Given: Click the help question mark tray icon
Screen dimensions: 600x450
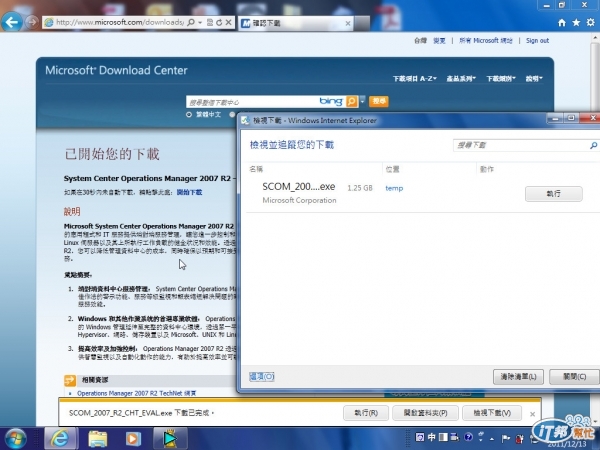Looking at the screenshot, I should [468, 437].
